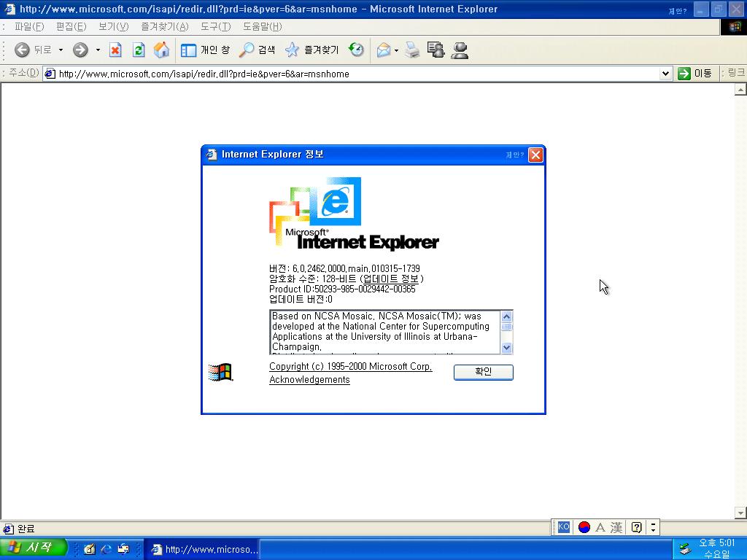The image size is (747, 560).
Task: Open the 업데이트 정보 update info link
Action: pos(391,279)
